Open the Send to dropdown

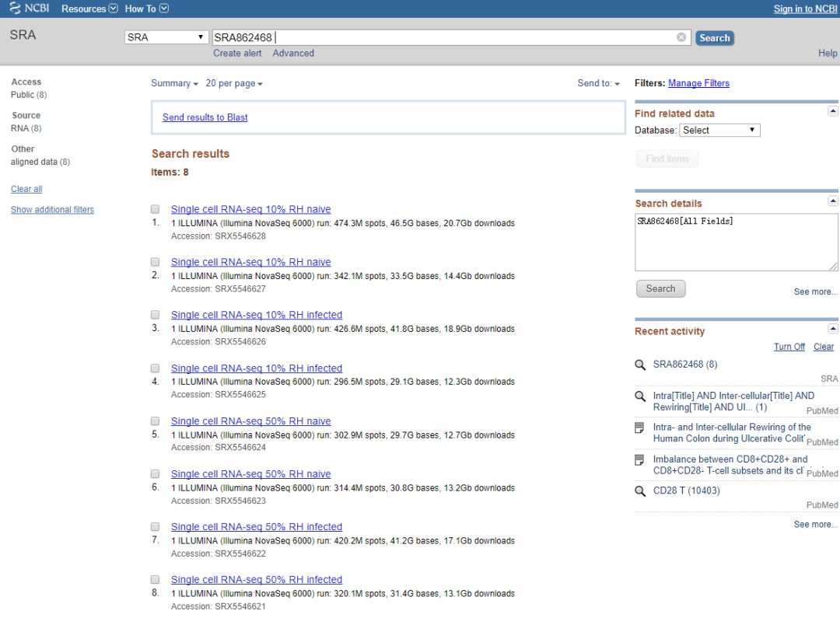pos(597,83)
